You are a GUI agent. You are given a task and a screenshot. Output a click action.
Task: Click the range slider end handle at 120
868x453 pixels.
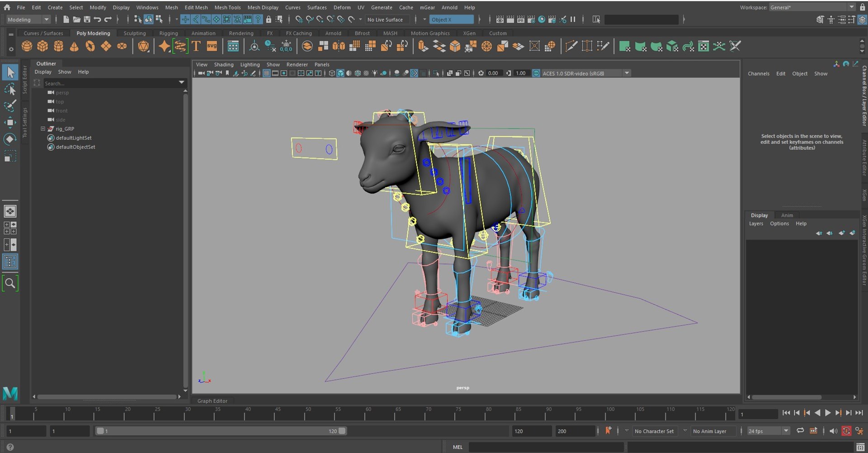[x=342, y=431]
